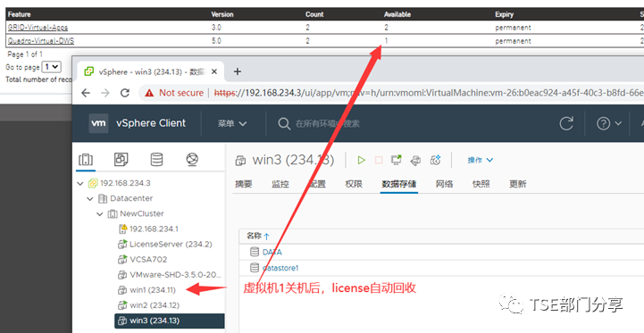Click the Count column header
This screenshot has height=333, width=644.
(314, 14)
